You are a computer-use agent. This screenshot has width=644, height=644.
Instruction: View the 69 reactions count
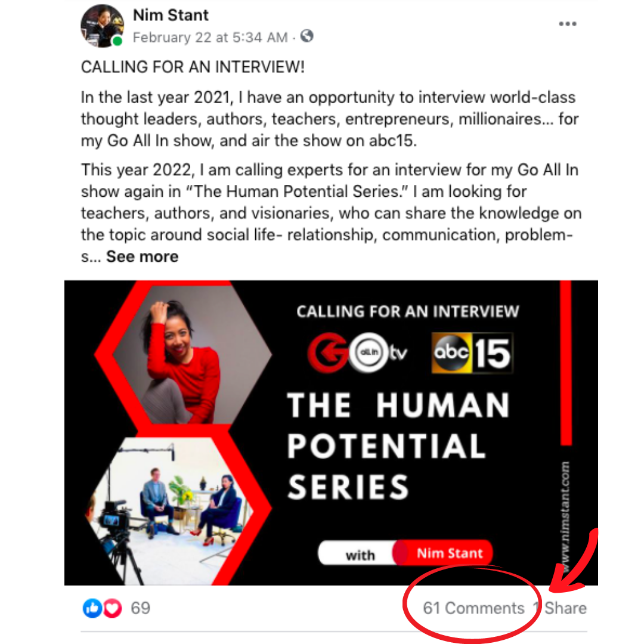pyautogui.click(x=141, y=608)
